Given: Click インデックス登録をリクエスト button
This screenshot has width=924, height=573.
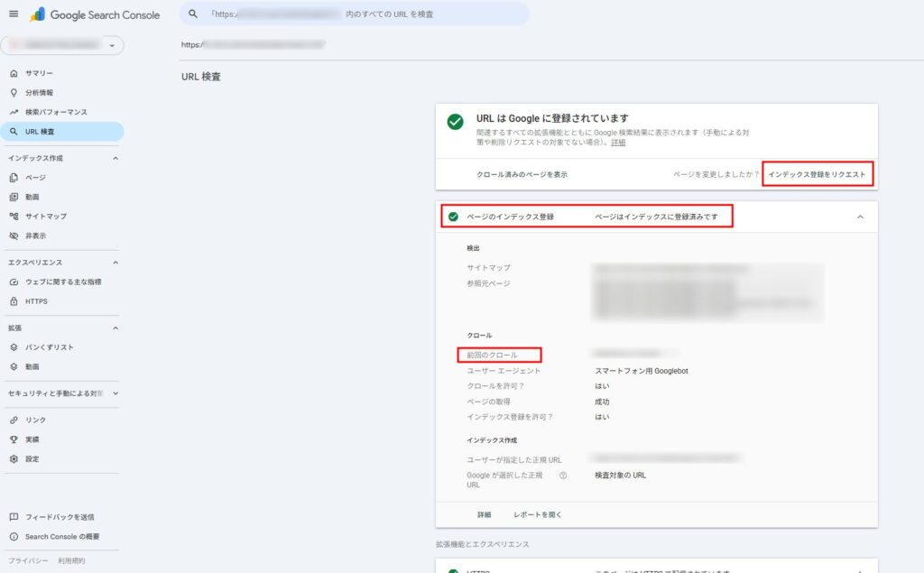Looking at the screenshot, I should [817, 174].
